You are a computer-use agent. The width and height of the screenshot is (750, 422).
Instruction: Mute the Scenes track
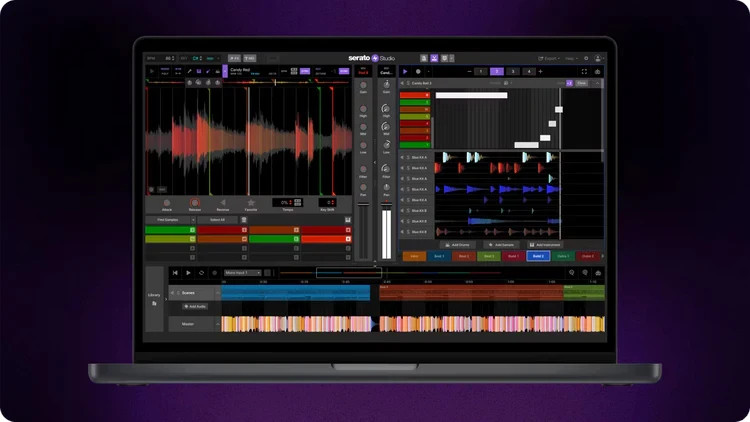[x=172, y=293]
